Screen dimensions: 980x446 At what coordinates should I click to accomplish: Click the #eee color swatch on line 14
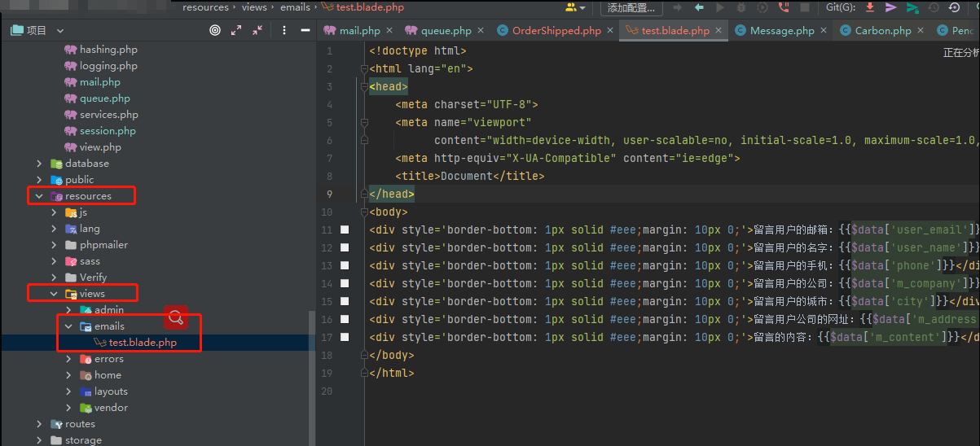(x=345, y=284)
